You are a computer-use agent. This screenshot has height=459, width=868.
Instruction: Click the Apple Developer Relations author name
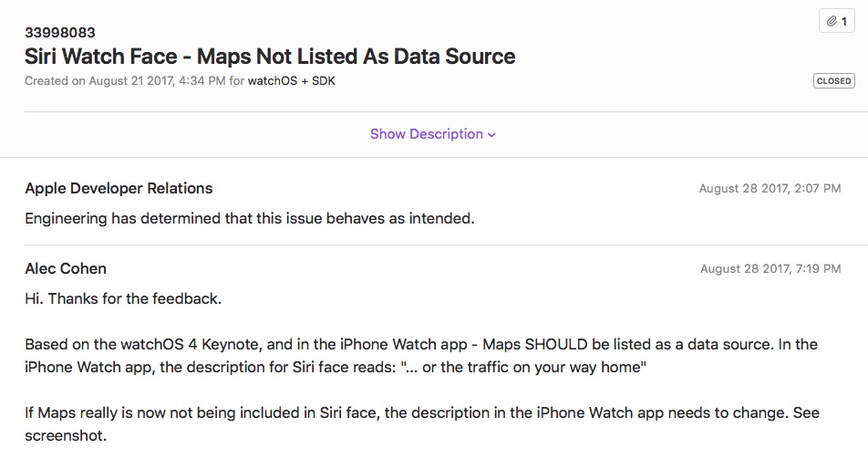[119, 189]
